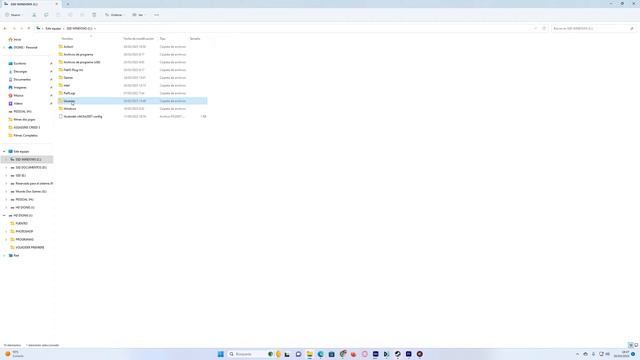
Task: Open the recent locations dropdown arrow
Action: [21, 29]
